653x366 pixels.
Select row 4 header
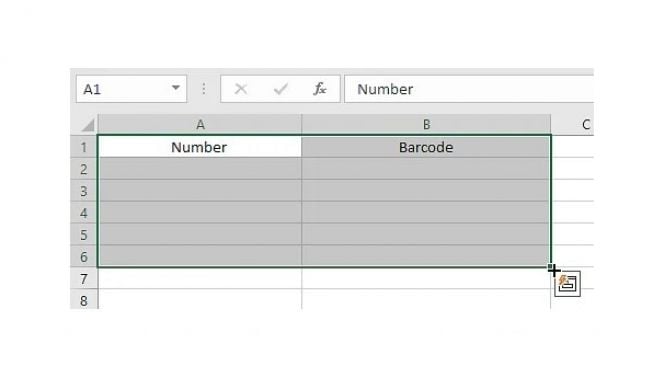(x=84, y=212)
